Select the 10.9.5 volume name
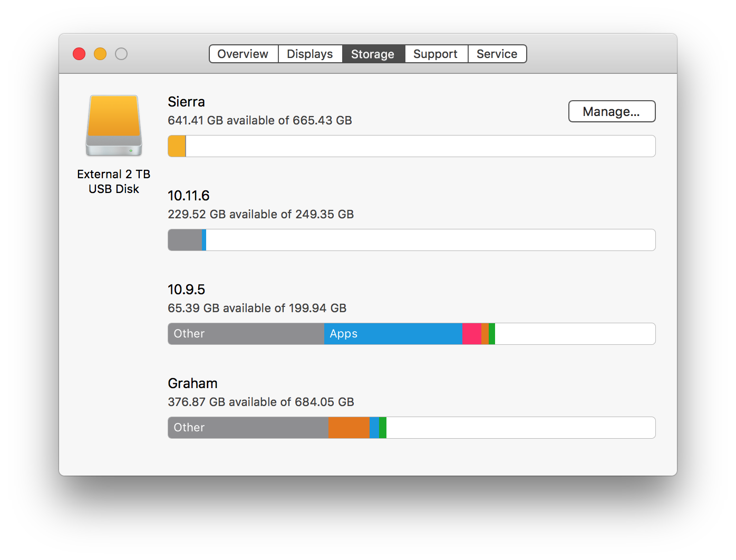The height and width of the screenshot is (560, 736). pyautogui.click(x=187, y=289)
